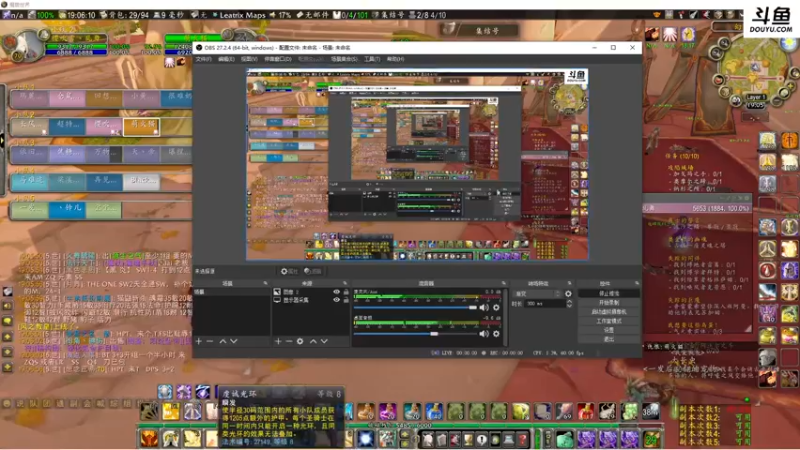
Task: Adjust the microphone/Aux volume slider
Action: click(415, 308)
